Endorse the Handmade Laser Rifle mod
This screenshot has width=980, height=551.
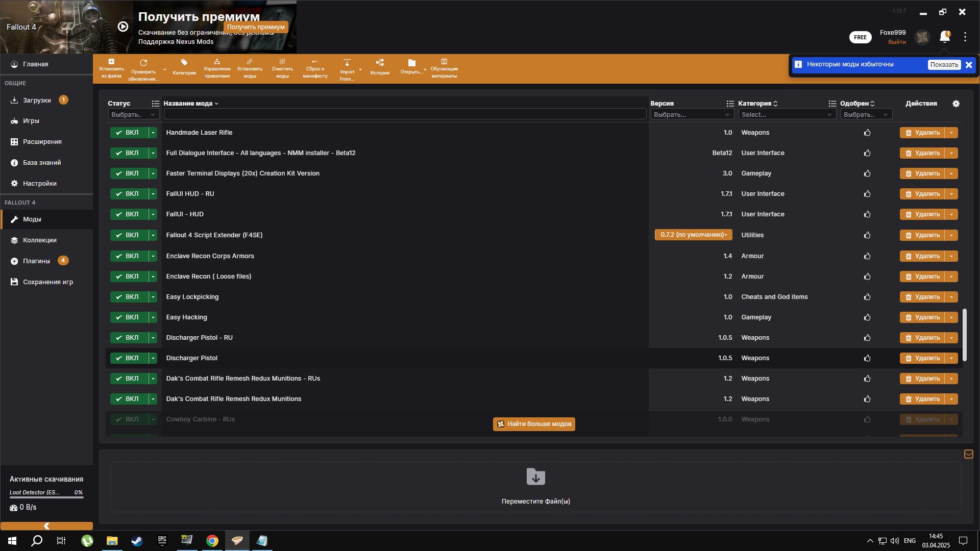[867, 133]
